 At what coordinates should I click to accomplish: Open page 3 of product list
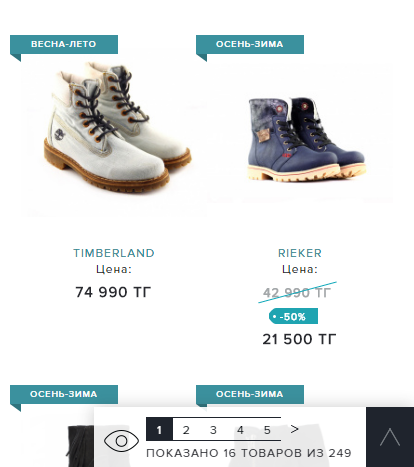pos(213,430)
